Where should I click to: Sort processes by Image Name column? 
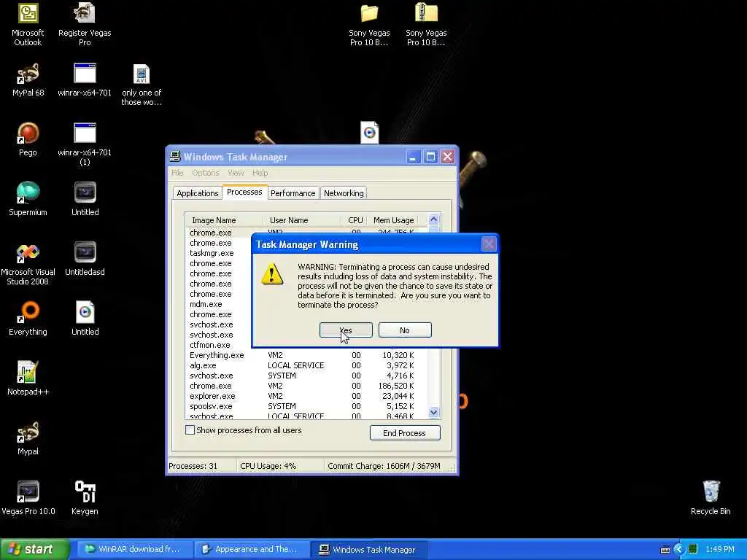coord(224,220)
